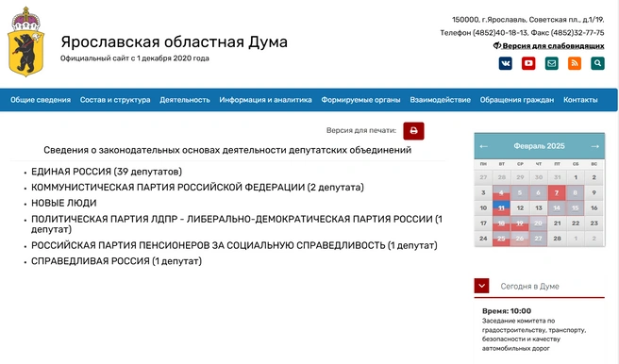619x364 pixels.
Task: Open the VK social network icon
Action: [x=506, y=63]
